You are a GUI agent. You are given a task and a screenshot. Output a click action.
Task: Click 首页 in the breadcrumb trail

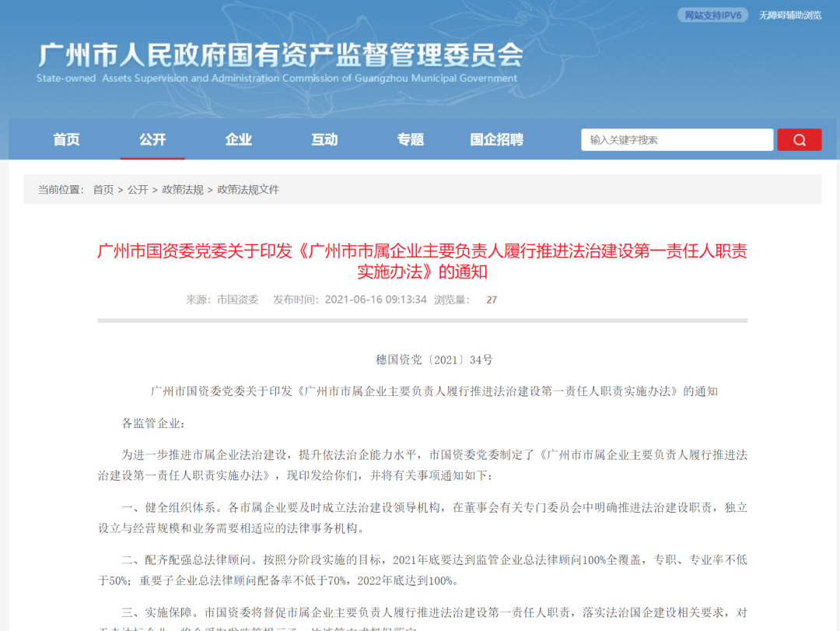pos(103,190)
